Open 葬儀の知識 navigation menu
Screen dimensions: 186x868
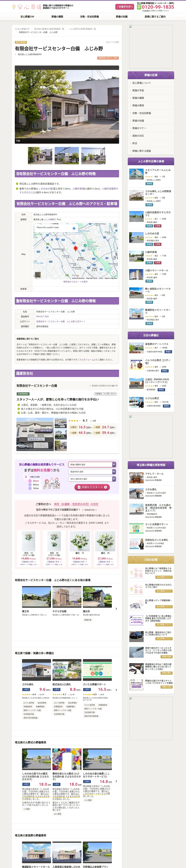[x=122, y=16]
